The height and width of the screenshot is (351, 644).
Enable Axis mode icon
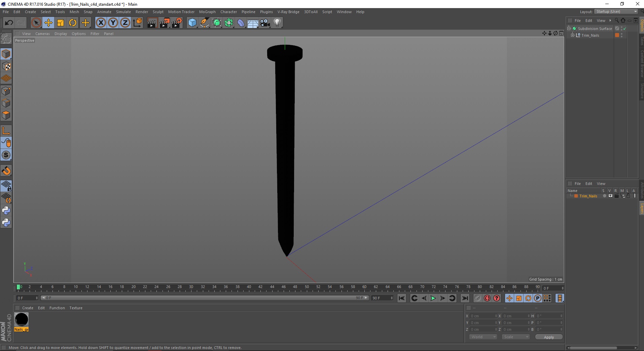click(x=6, y=131)
